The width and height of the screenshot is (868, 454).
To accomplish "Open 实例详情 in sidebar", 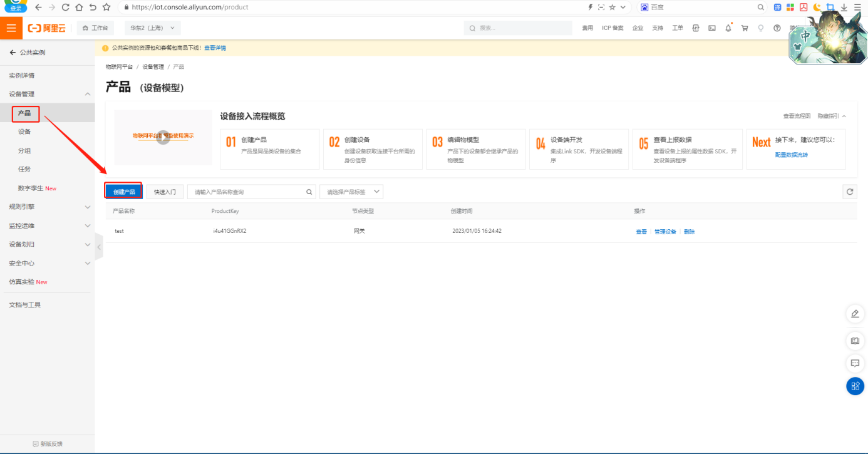I will click(22, 76).
